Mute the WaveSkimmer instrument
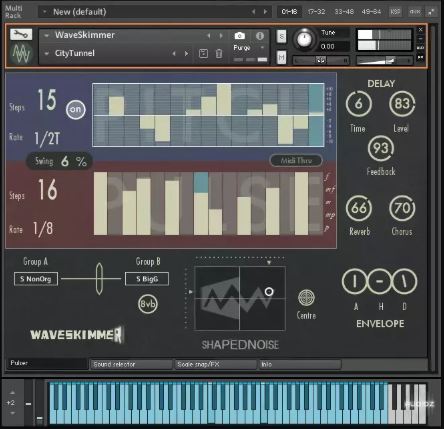 point(281,58)
